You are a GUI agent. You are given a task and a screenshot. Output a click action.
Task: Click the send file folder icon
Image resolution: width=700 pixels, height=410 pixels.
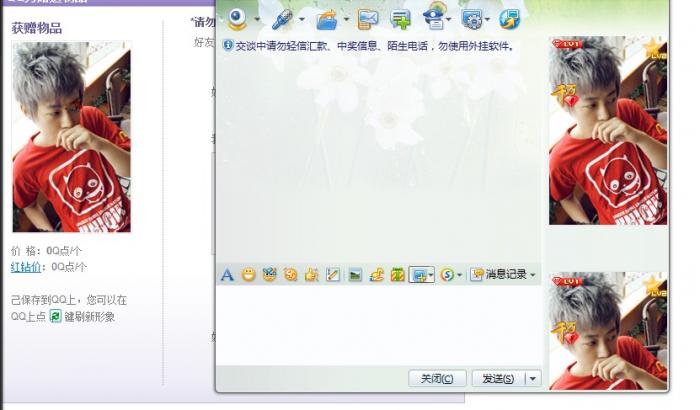[326, 20]
